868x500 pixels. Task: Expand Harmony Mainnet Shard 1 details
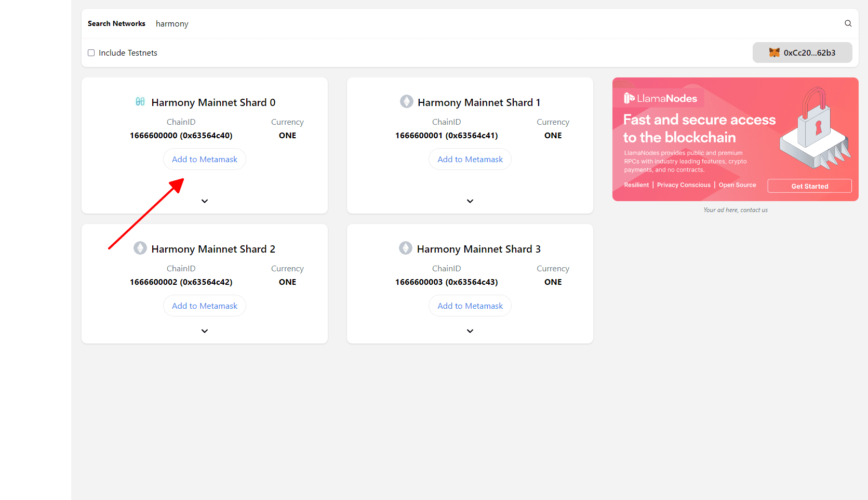point(470,201)
